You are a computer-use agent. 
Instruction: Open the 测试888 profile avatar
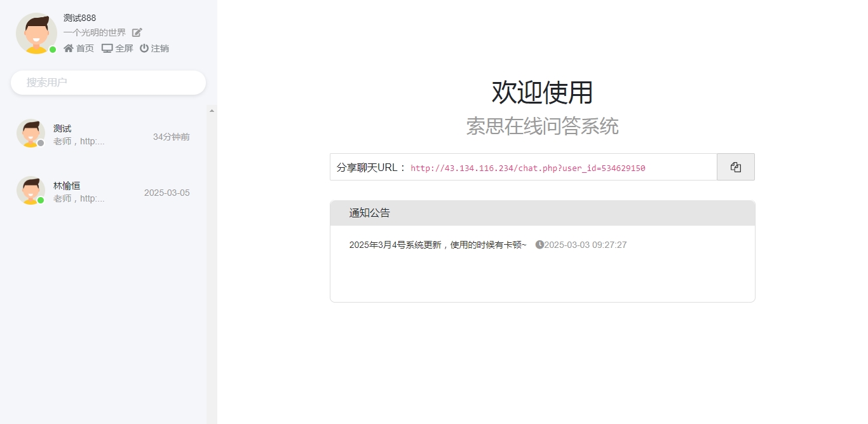tap(36, 33)
